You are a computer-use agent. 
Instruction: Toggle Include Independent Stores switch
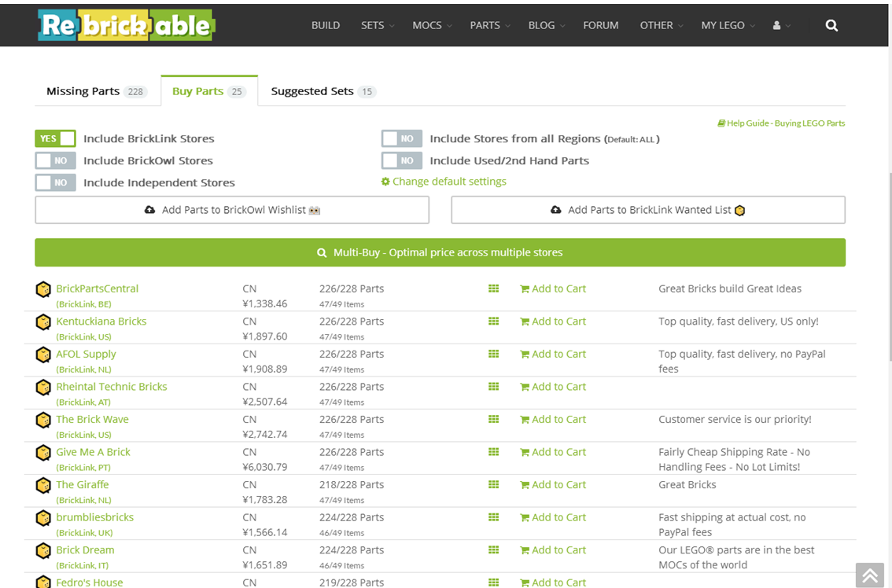coord(55,182)
